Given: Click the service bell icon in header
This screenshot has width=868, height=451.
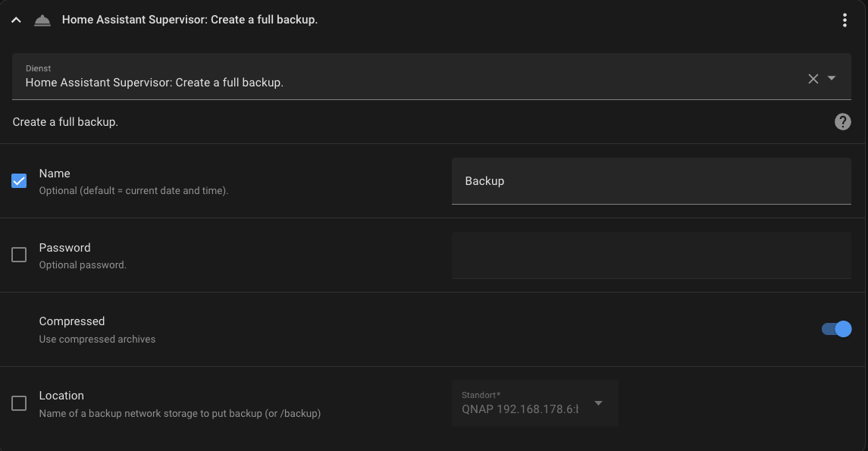Looking at the screenshot, I should [x=42, y=20].
